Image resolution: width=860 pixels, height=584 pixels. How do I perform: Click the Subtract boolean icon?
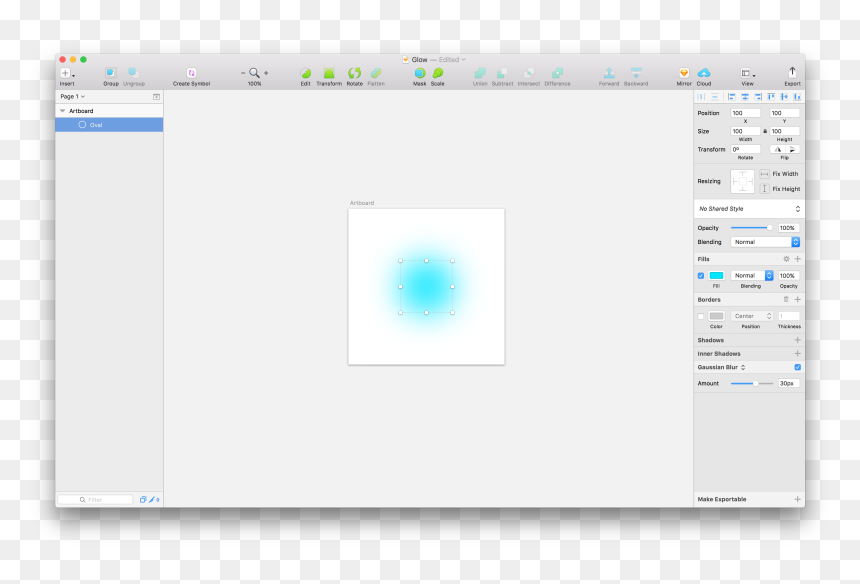point(502,73)
